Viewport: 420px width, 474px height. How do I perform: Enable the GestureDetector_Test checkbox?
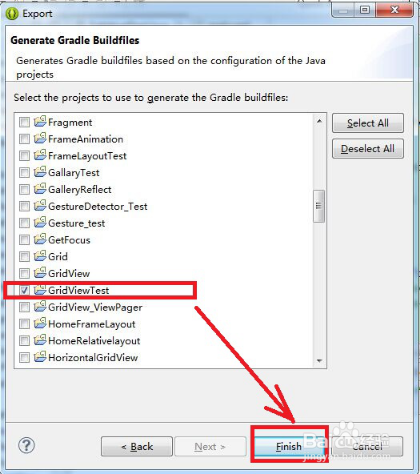pyautogui.click(x=24, y=206)
